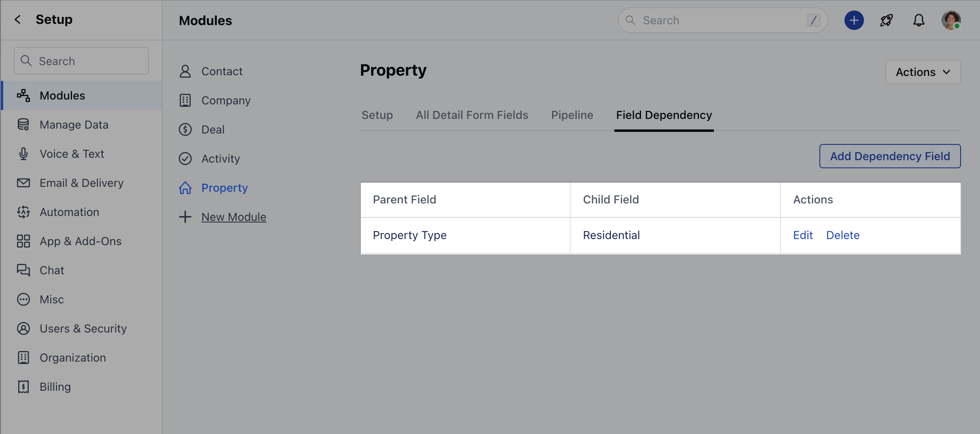This screenshot has height=434, width=980.
Task: Select the Contact module
Action: click(x=222, y=71)
